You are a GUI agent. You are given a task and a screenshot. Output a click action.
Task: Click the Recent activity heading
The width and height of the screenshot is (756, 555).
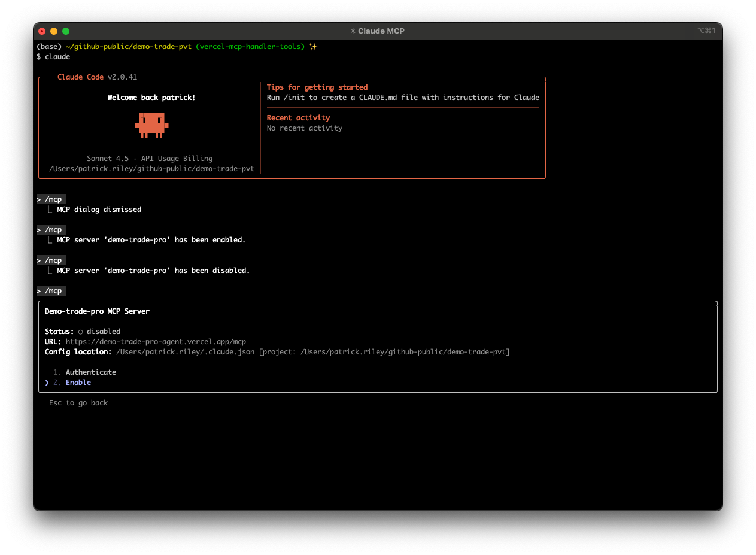[298, 118]
